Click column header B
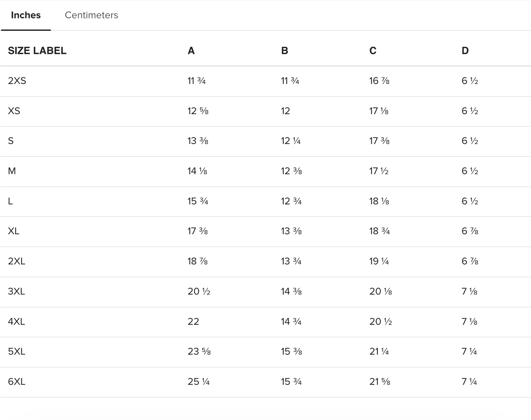Image resolution: width=531 pixels, height=420 pixels. click(284, 51)
